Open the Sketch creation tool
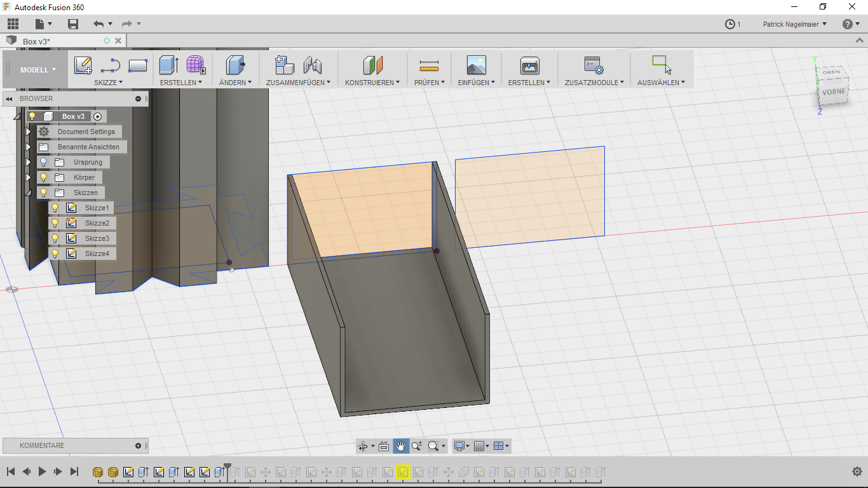 [81, 64]
